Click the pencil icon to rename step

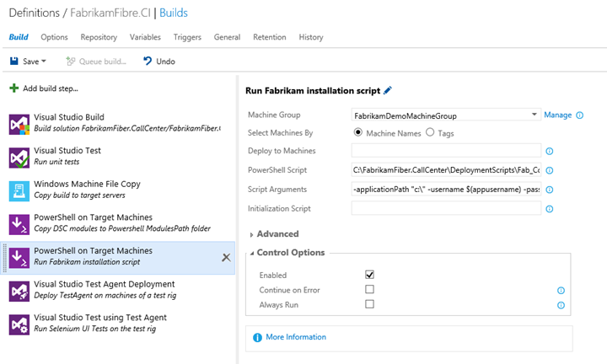388,90
